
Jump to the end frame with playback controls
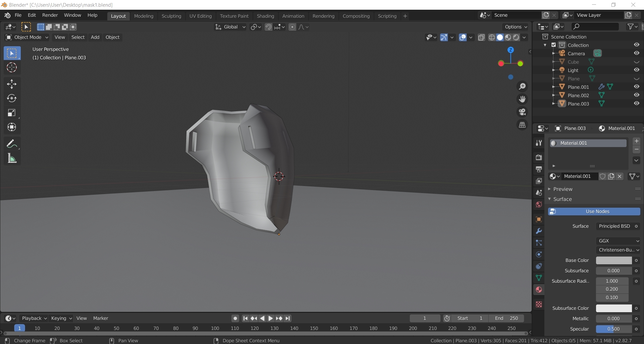click(288, 318)
